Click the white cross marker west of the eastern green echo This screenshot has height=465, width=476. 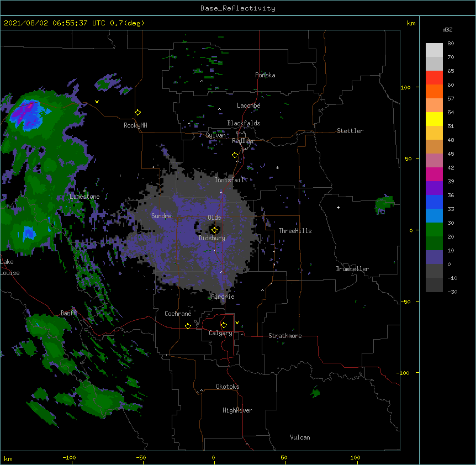338,207
